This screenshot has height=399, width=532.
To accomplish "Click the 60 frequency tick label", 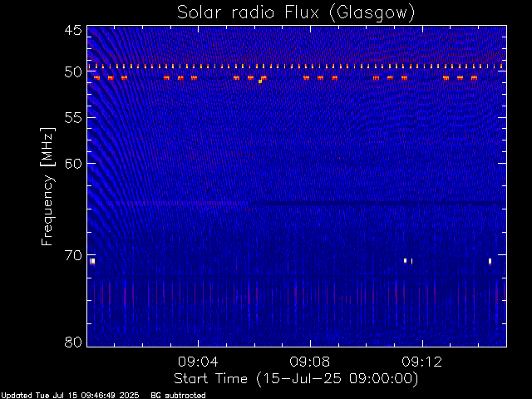I will (x=73, y=163).
